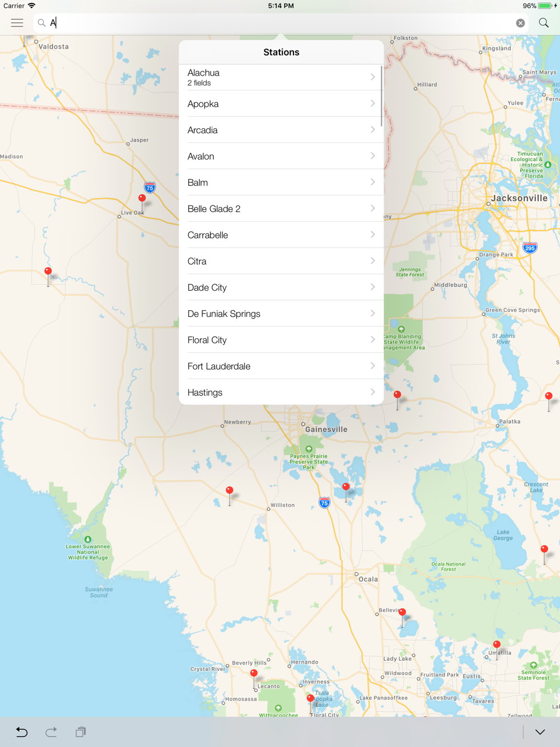This screenshot has width=560, height=747.
Task: Expand the Hastings row chevron
Action: coord(372,392)
